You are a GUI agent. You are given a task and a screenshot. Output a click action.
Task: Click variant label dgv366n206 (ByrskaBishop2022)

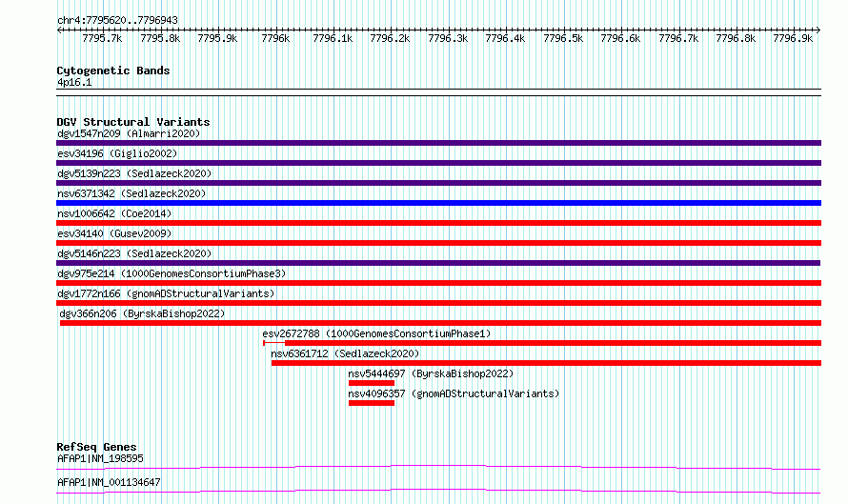[142, 313]
